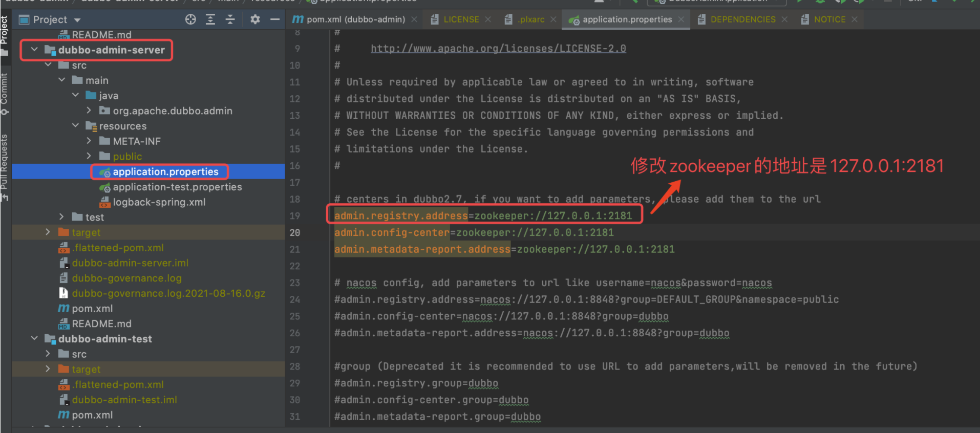The image size is (980, 433).
Task: Expand the META-INF folder
Action: [x=89, y=141]
